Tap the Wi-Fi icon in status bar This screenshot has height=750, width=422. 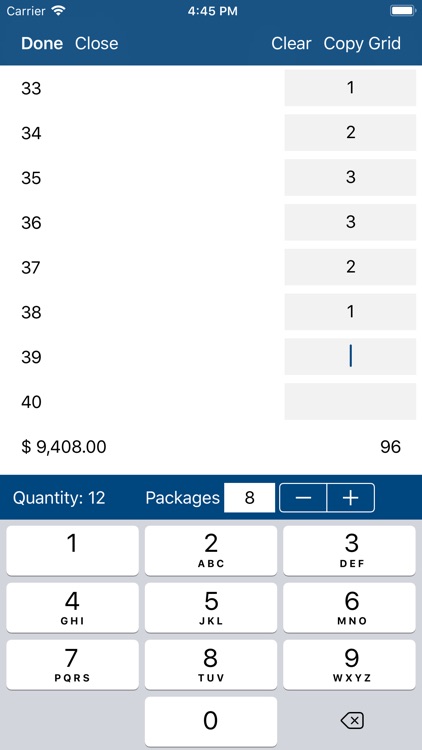pyautogui.click(x=58, y=11)
